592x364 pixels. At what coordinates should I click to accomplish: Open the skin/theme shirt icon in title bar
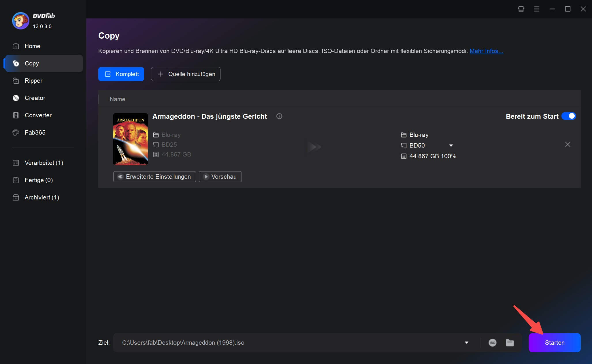[521, 9]
